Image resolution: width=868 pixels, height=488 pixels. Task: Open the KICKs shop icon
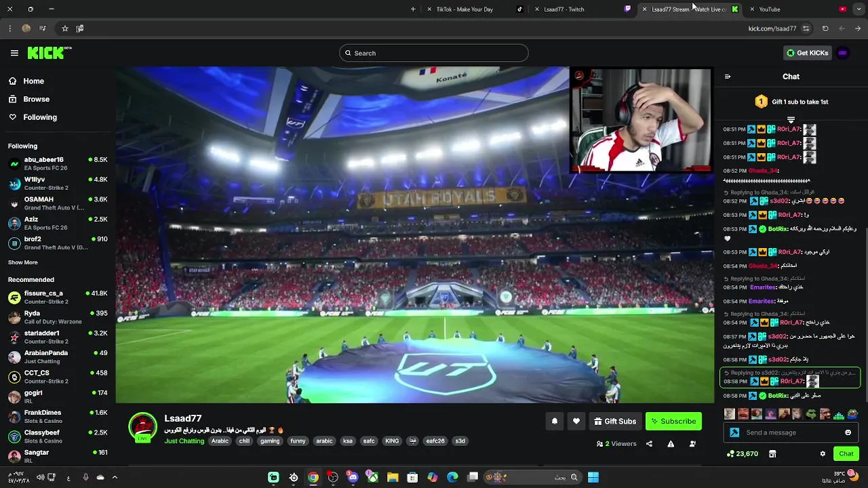(x=772, y=453)
